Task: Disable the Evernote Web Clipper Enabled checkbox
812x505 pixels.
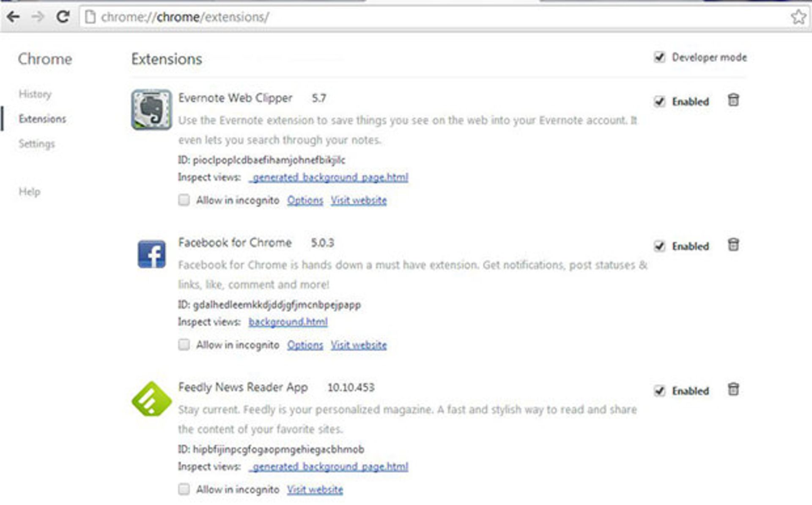Action: pos(659,101)
